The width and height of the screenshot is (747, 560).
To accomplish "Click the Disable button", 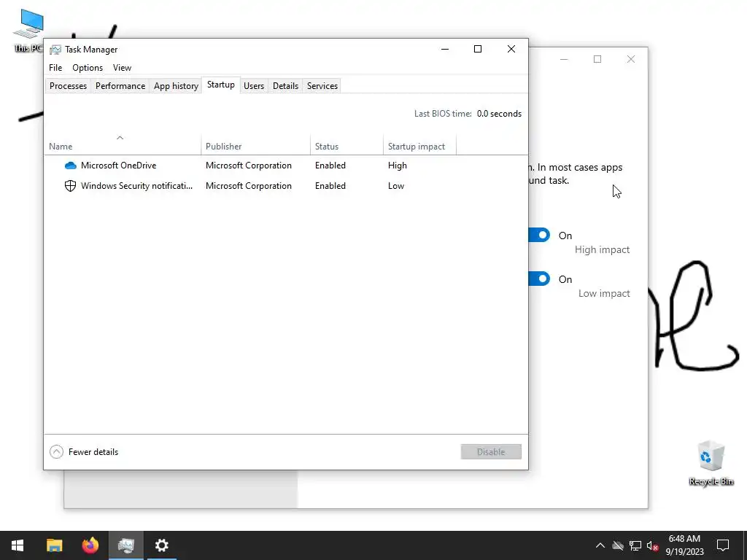I will [491, 452].
